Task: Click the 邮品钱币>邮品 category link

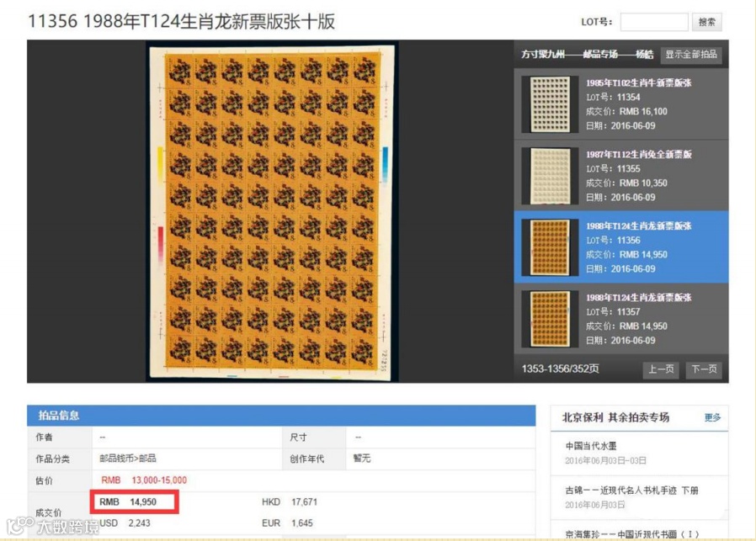Action: click(128, 459)
